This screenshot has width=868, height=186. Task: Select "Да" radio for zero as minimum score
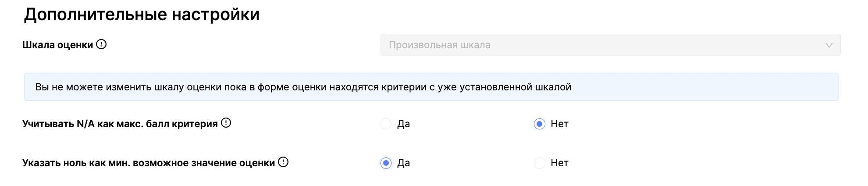386,163
